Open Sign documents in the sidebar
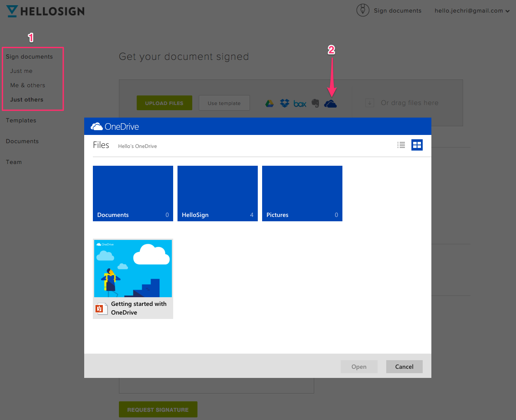 (29, 56)
